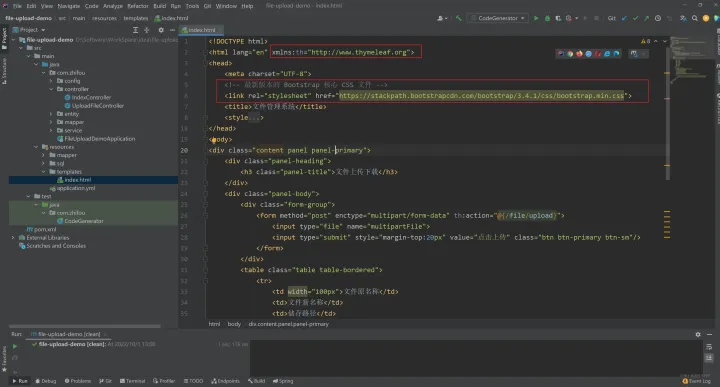The width and height of the screenshot is (720, 387).
Task: Start debugging with the green bug icon
Action: (x=547, y=18)
